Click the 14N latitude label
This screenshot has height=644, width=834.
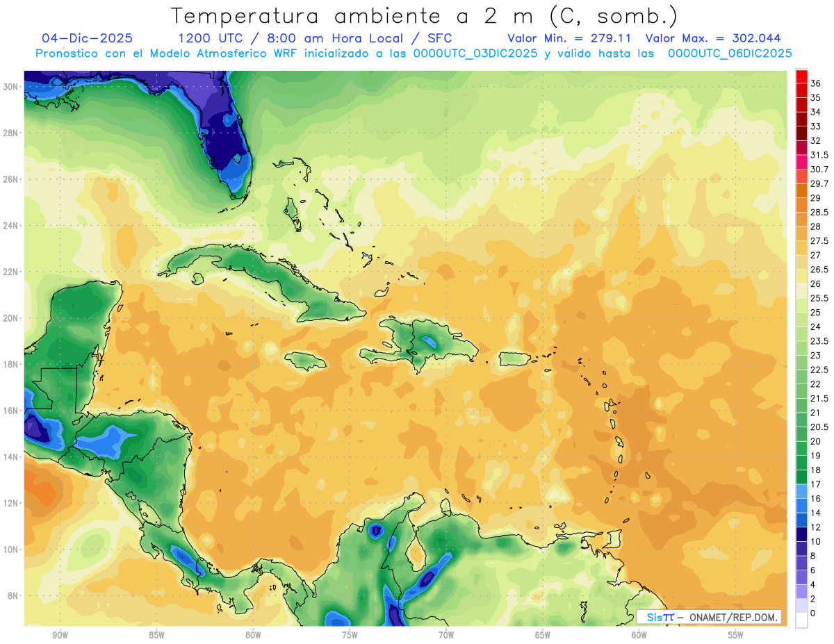12,457
